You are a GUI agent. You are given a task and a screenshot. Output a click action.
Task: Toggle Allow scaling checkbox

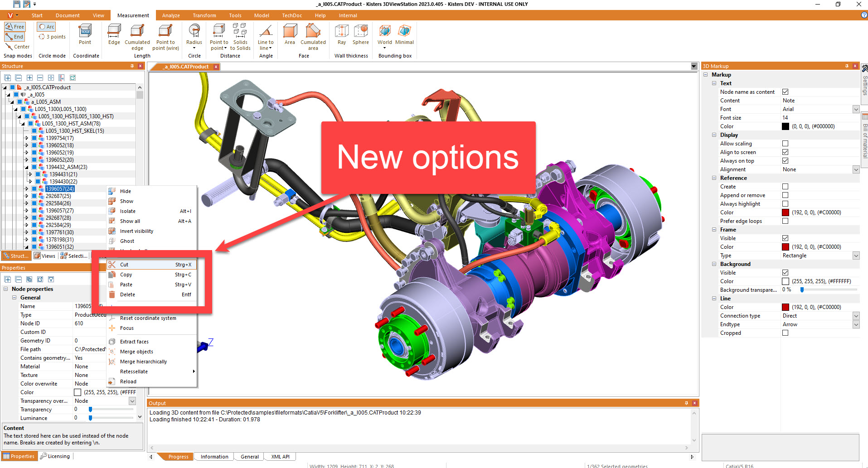(x=785, y=144)
